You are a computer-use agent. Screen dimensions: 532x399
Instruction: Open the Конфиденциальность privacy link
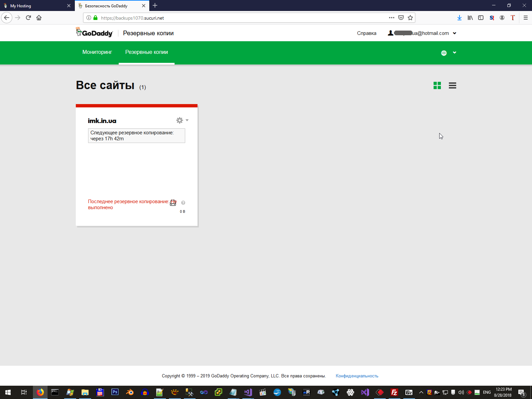click(x=357, y=376)
